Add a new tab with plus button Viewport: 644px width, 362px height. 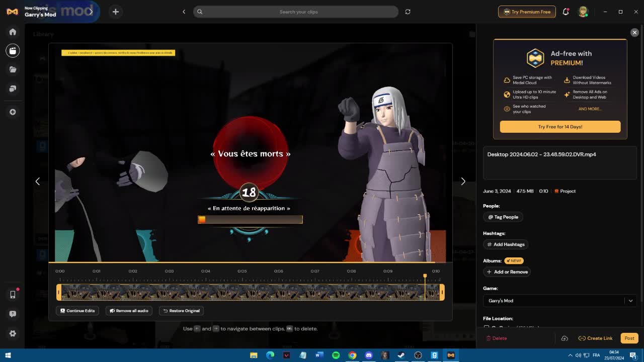115,12
